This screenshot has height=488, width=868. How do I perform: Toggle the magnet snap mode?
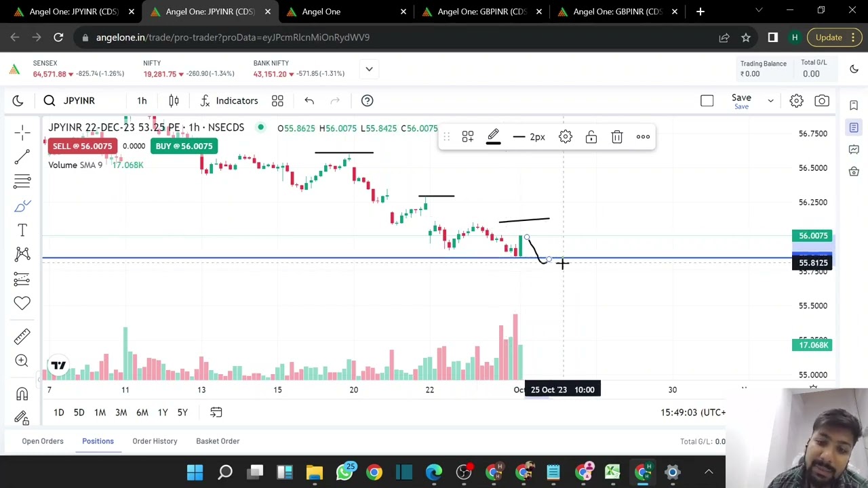click(x=22, y=394)
